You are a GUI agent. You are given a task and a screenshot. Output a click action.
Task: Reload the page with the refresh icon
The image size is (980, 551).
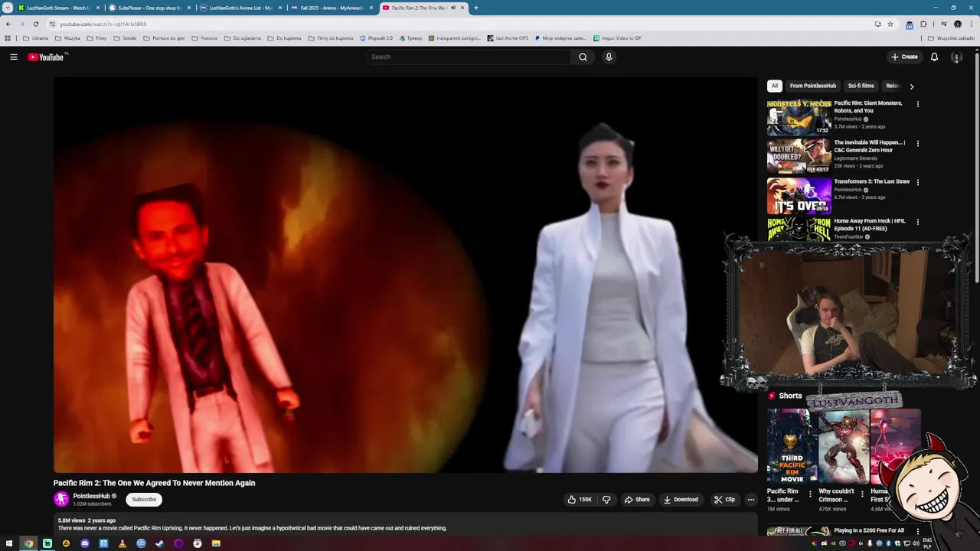[35, 24]
